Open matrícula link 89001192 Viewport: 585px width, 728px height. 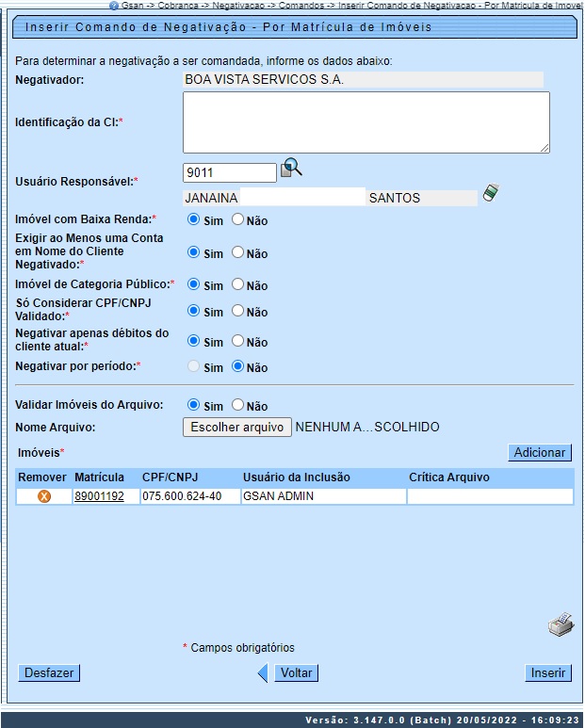(99, 496)
